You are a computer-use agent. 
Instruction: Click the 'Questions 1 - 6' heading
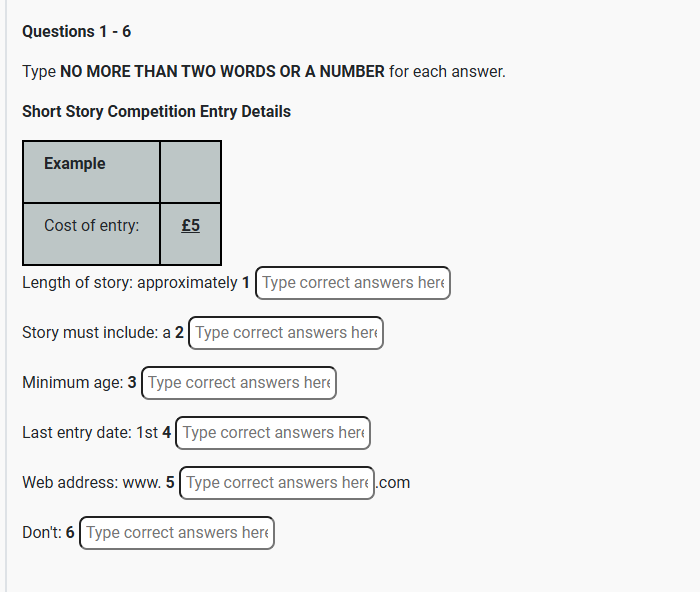[76, 32]
